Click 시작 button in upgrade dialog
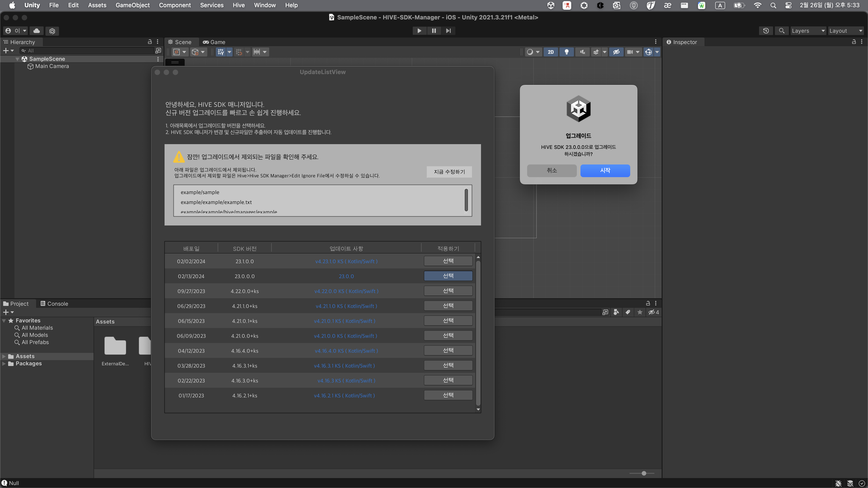 [605, 170]
